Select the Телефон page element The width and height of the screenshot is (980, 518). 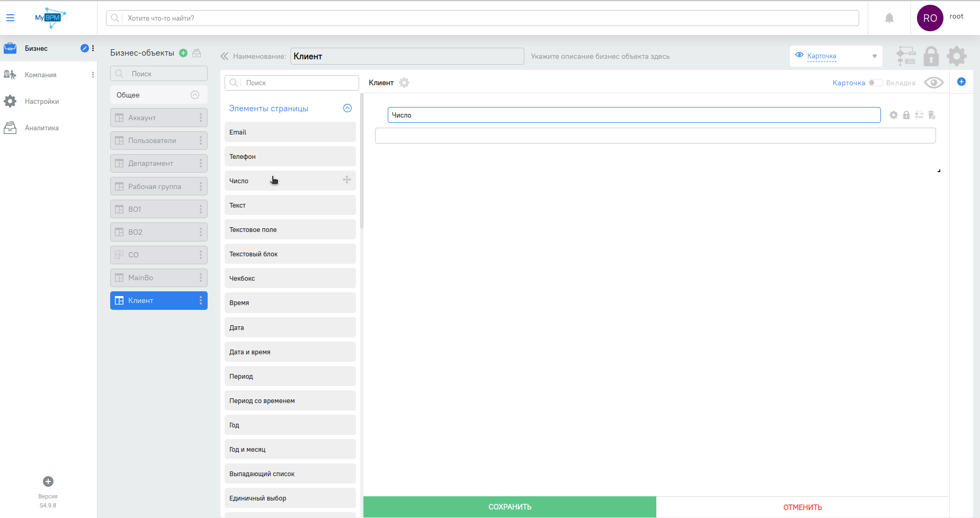(x=290, y=156)
